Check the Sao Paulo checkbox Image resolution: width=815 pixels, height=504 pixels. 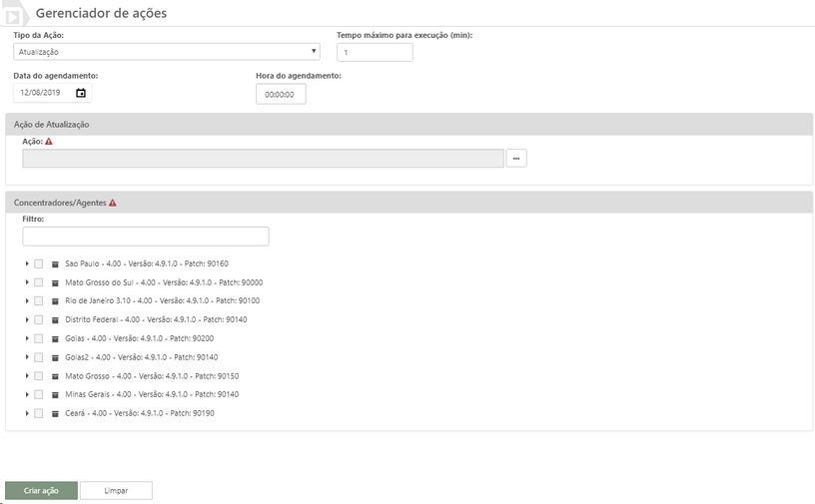pyautogui.click(x=39, y=263)
